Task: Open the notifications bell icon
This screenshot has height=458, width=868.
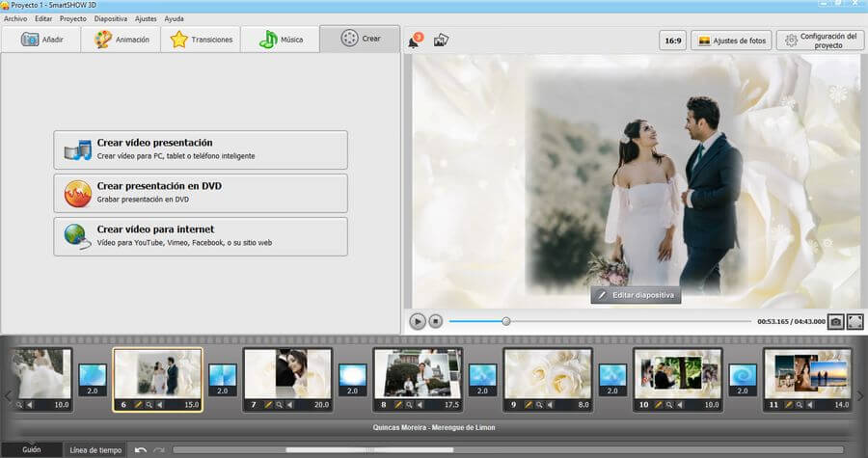Action: [414, 40]
